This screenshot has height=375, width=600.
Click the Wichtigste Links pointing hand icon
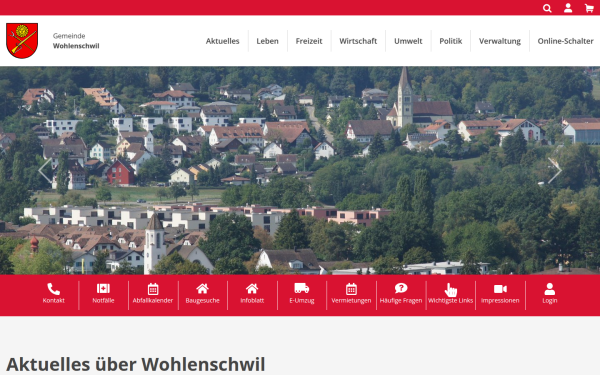pos(451,290)
